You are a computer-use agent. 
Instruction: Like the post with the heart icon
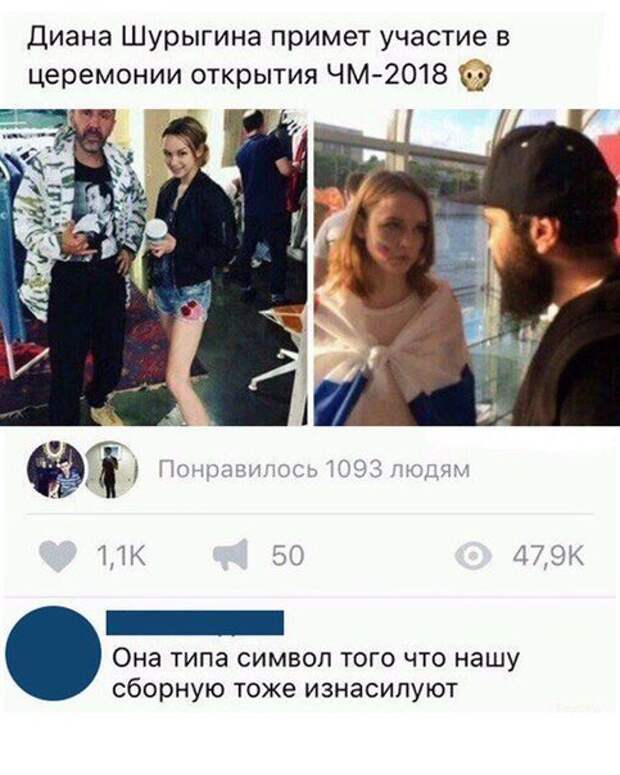57,556
